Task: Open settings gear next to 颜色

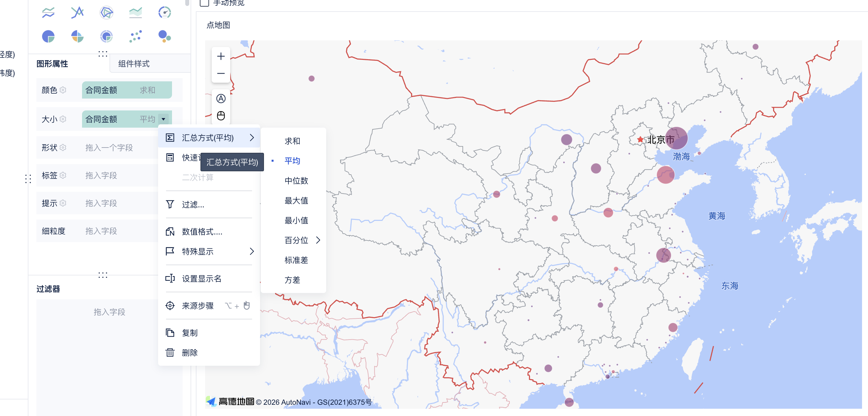Action: tap(63, 90)
